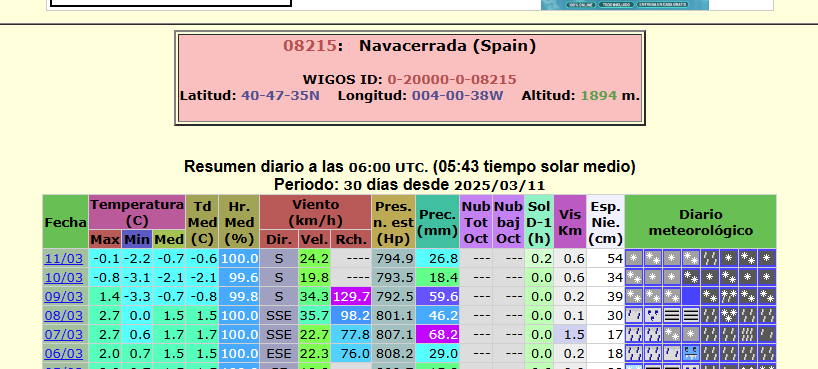Viewport: 818px width, 369px height.
Task: Click the first rain icon in the 07/03 diary row
Action: pyautogui.click(x=634, y=334)
